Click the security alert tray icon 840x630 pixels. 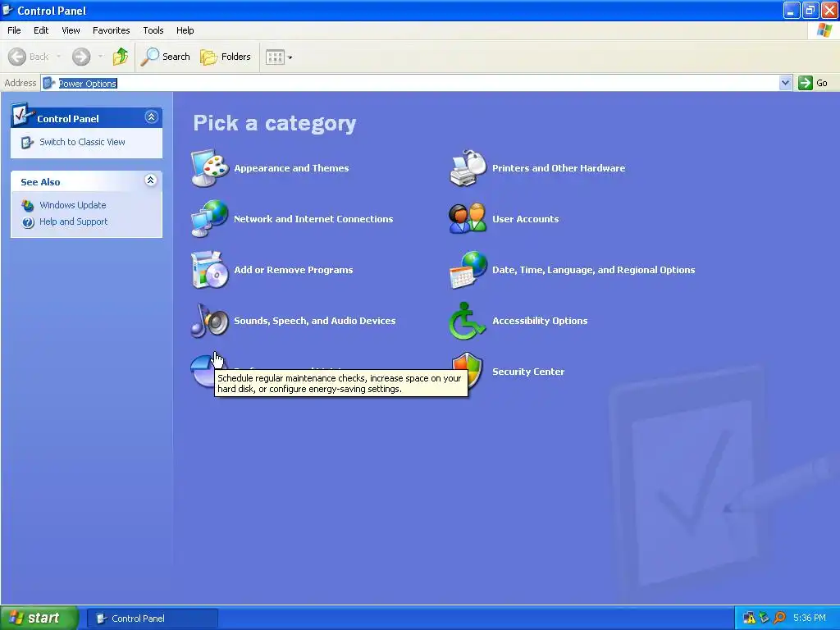point(750,618)
